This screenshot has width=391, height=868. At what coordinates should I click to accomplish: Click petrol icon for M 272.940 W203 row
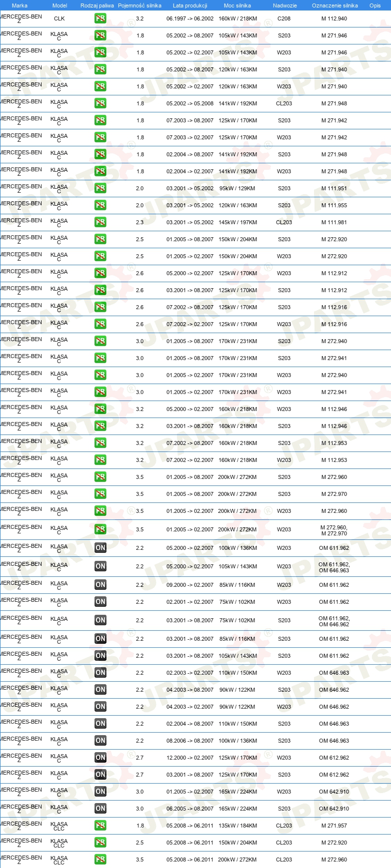coord(100,375)
